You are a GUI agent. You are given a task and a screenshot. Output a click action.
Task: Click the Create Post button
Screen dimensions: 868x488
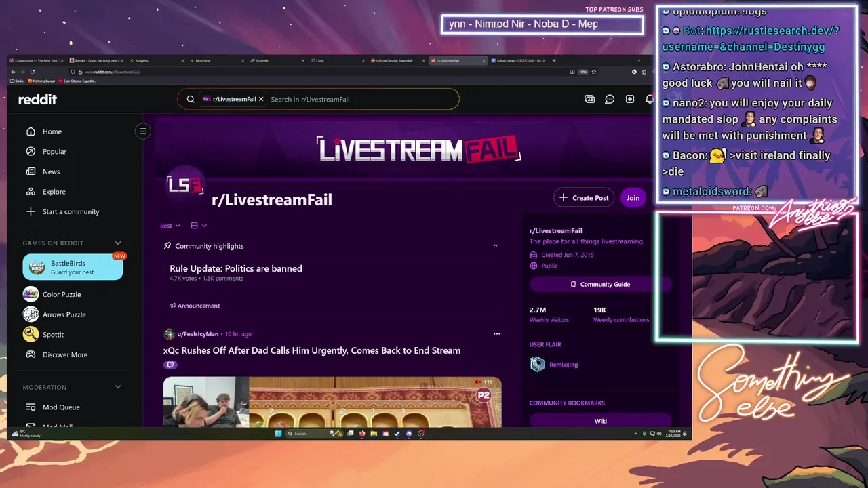pyautogui.click(x=584, y=198)
